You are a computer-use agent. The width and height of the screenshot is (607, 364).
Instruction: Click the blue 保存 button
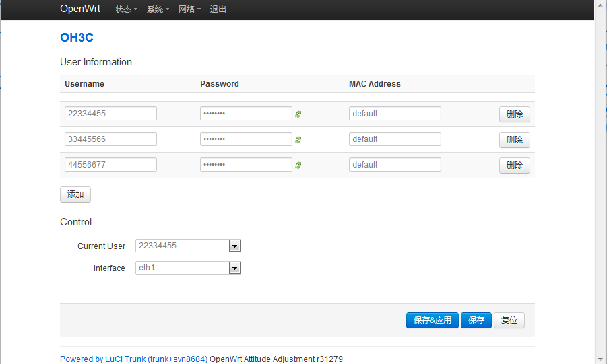[476, 320]
